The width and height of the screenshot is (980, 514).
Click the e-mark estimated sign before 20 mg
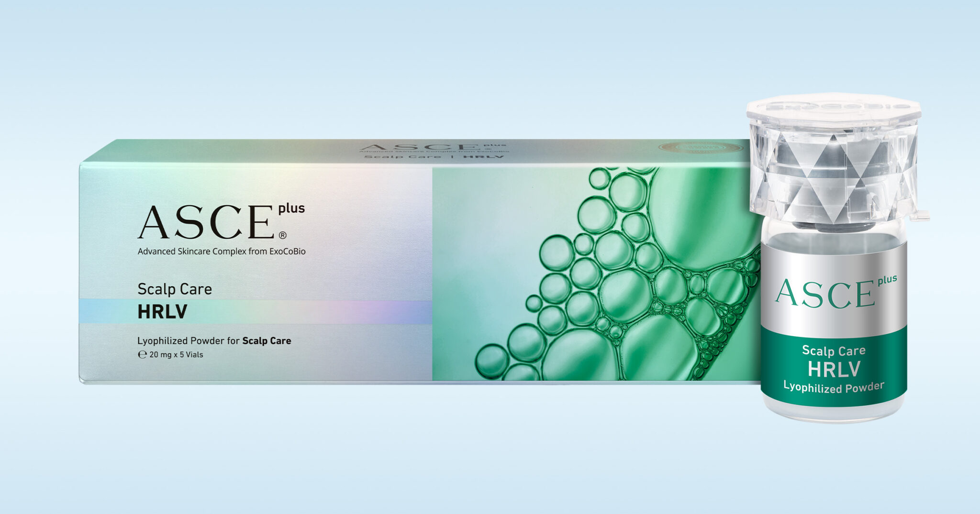142,355
